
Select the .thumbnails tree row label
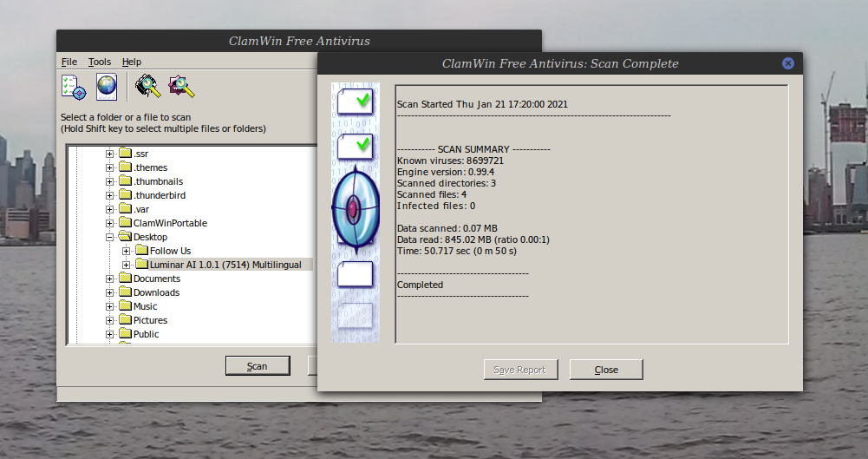pyautogui.click(x=159, y=181)
